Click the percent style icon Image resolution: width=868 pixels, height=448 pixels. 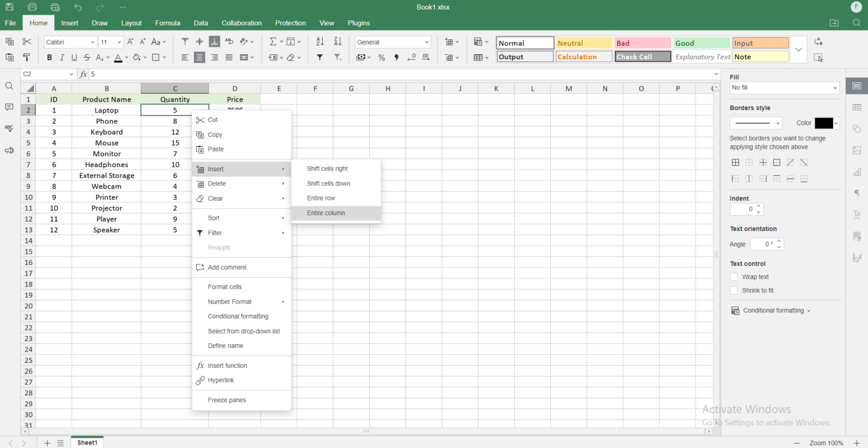[x=381, y=57]
